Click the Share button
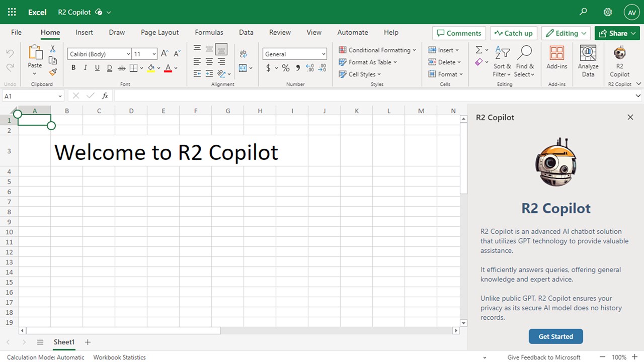 (617, 33)
